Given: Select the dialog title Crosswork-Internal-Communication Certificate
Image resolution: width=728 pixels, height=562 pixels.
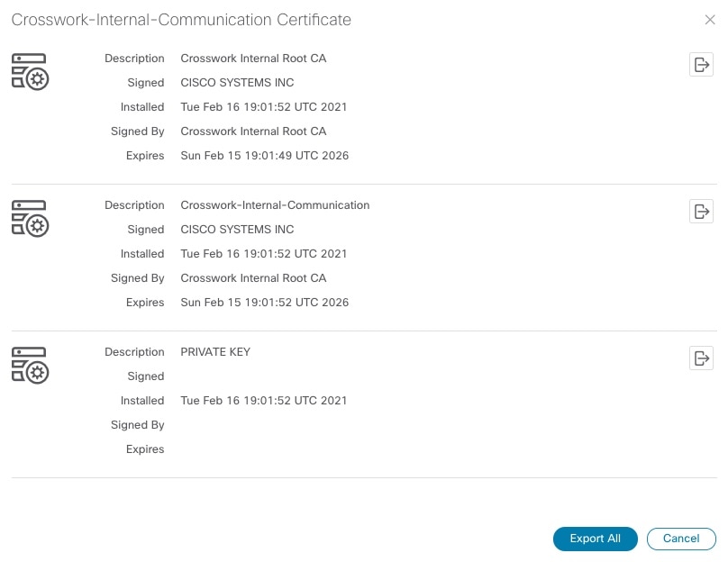Looking at the screenshot, I should pyautogui.click(x=181, y=20).
